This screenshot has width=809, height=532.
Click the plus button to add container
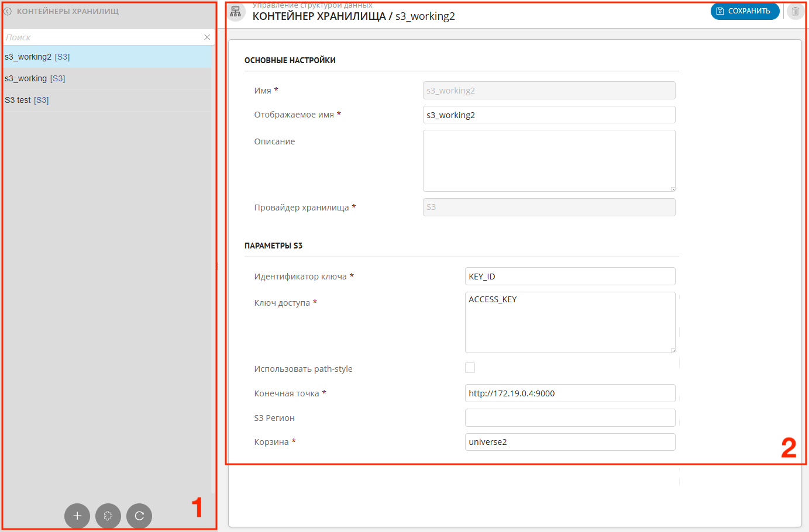coord(77,516)
